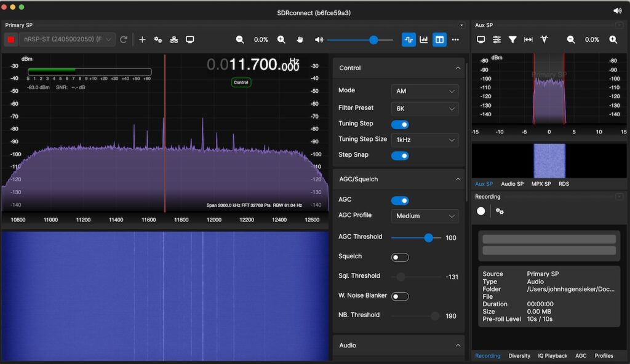Turn on the W. Noise Blanker toggle
This screenshot has height=364, width=630.
coord(399,296)
